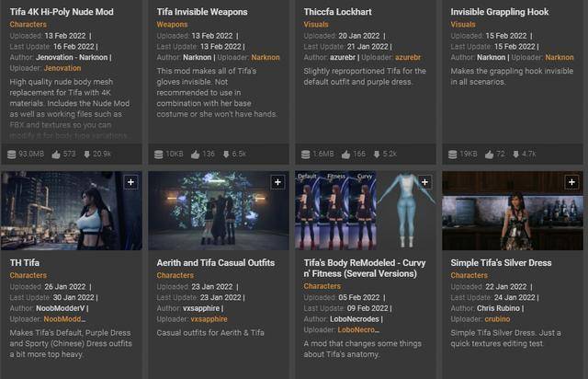Viewport: 588px width, 379px height.
Task: Open author Narknon on Invisible Grappling Hook
Action: (492, 57)
